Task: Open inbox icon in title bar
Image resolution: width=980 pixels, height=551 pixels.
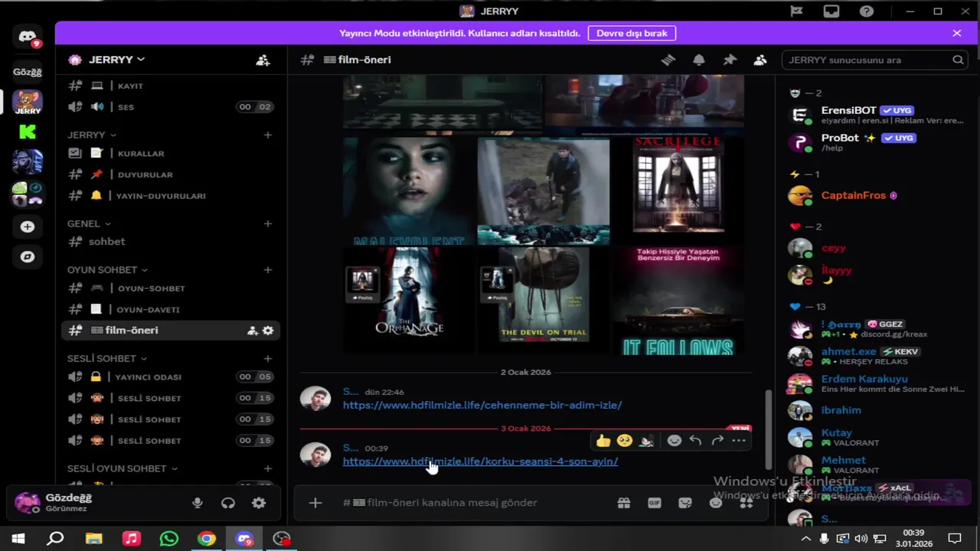Action: click(831, 11)
